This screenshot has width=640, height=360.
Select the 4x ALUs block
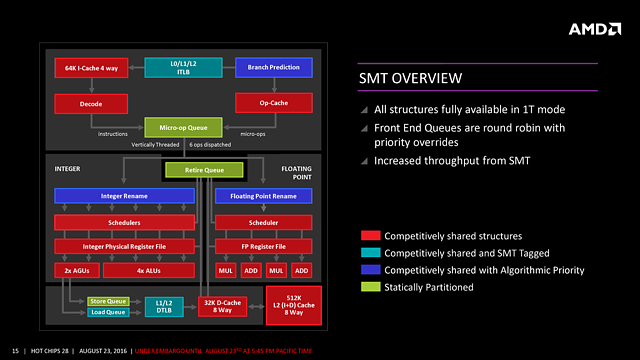pyautogui.click(x=149, y=271)
